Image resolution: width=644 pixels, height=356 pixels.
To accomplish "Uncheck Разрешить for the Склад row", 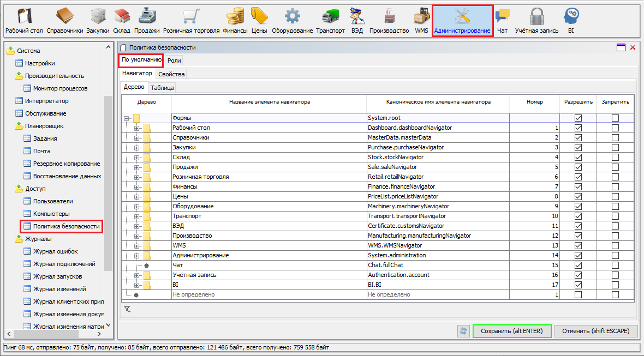I will pos(578,157).
